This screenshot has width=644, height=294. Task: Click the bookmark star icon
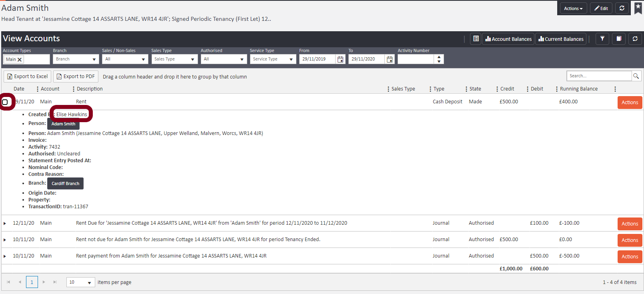(638, 8)
